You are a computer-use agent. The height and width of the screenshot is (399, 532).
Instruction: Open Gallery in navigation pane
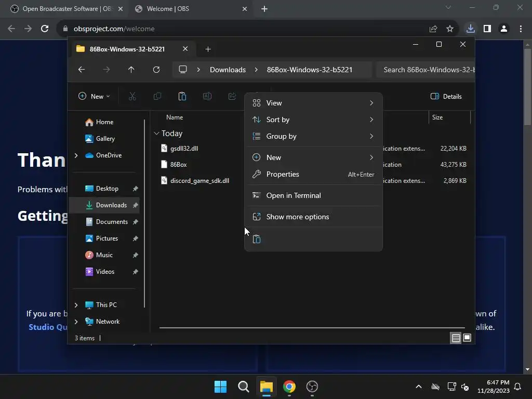104,139
